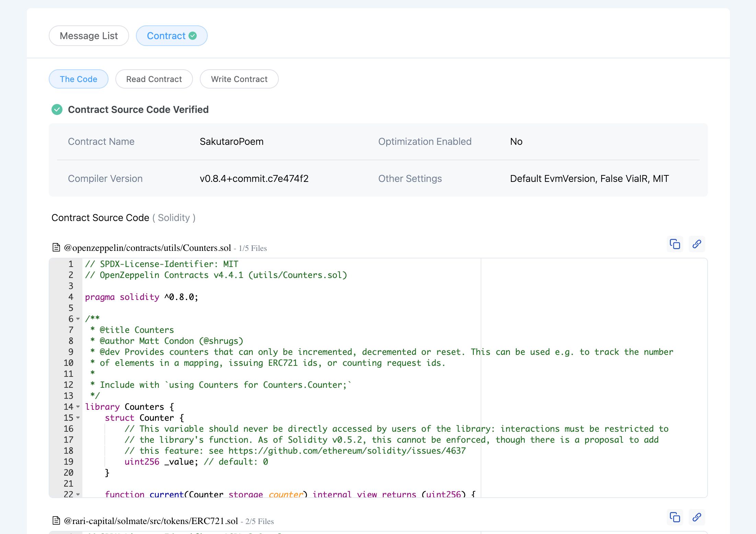Collapse the current function at line 22
This screenshot has height=534, width=756.
[x=78, y=495]
